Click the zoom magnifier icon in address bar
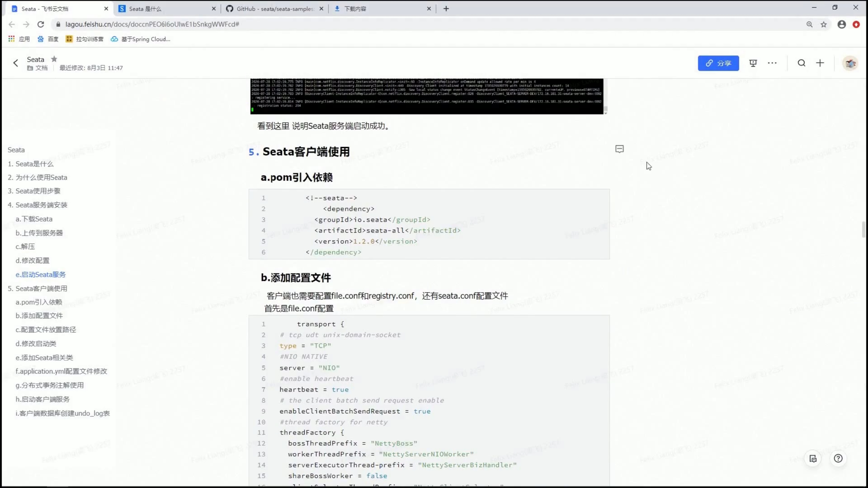Image resolution: width=868 pixels, height=488 pixels. 809,24
